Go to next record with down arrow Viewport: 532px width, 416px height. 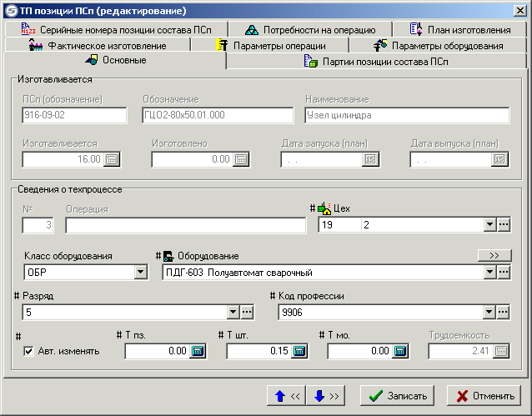[x=328, y=396]
